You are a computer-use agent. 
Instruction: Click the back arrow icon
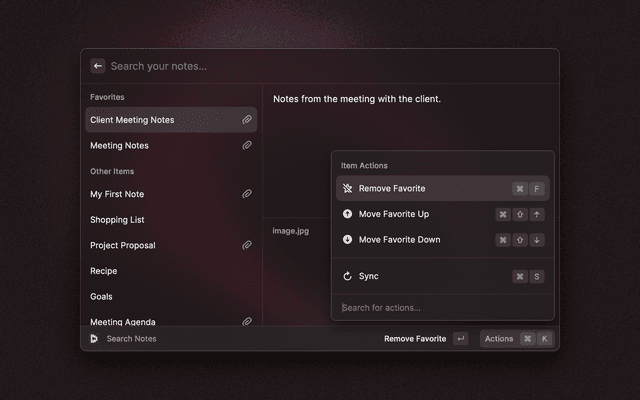[x=98, y=66]
